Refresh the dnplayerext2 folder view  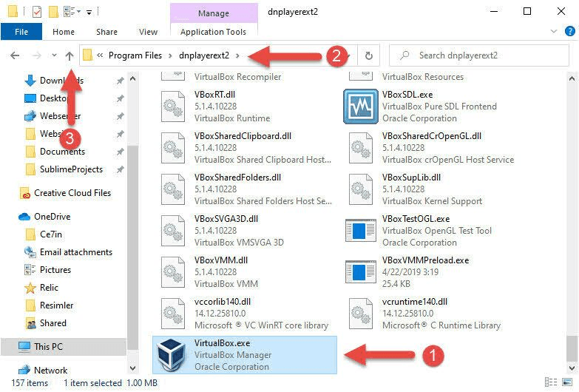point(368,55)
